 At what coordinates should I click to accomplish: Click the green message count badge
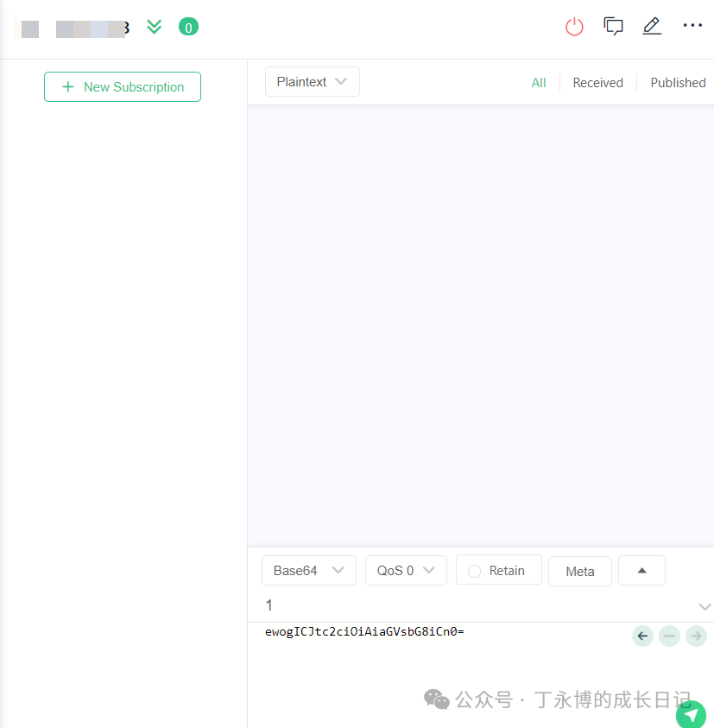pyautogui.click(x=188, y=27)
